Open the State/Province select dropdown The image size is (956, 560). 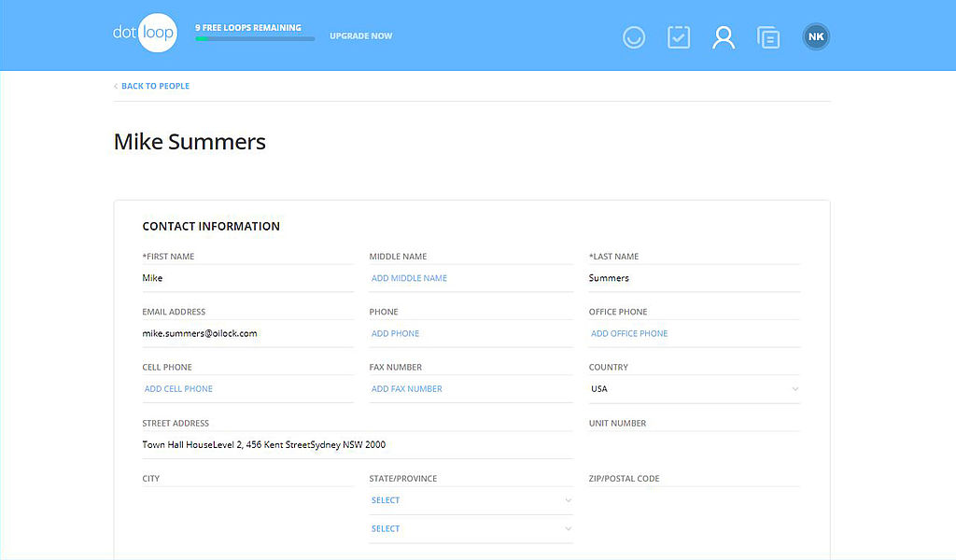pos(471,500)
